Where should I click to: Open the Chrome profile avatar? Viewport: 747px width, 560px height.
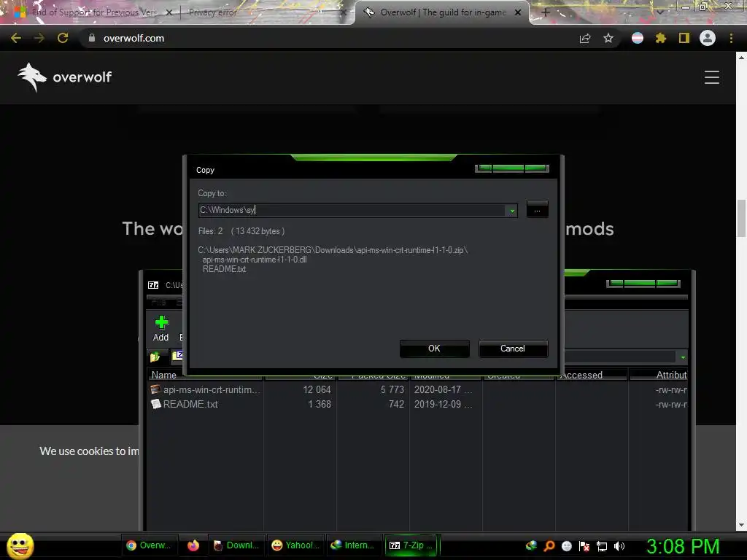tap(708, 38)
